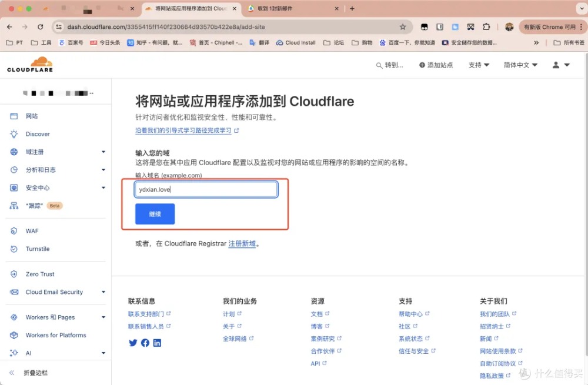
Task: Expand the 安全中心 submenu arrow
Action: click(x=103, y=188)
